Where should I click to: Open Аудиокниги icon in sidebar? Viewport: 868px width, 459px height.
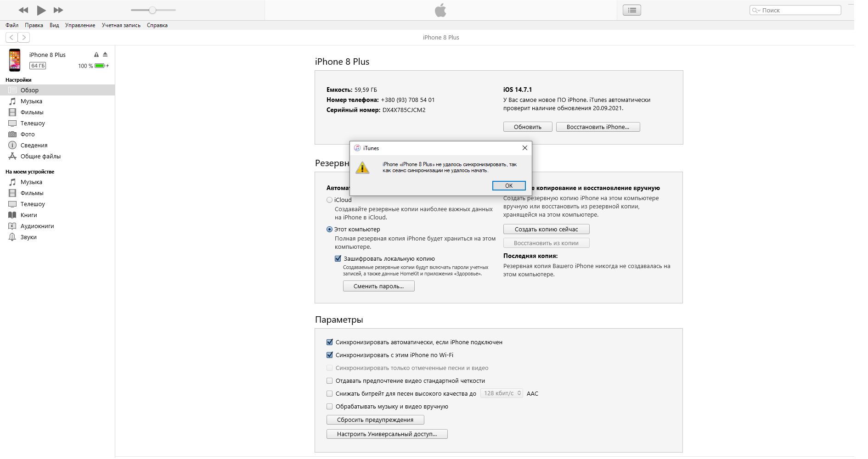tap(12, 226)
